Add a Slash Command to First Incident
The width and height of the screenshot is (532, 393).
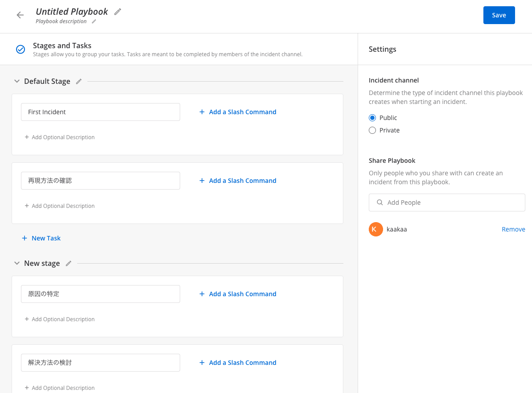238,112
